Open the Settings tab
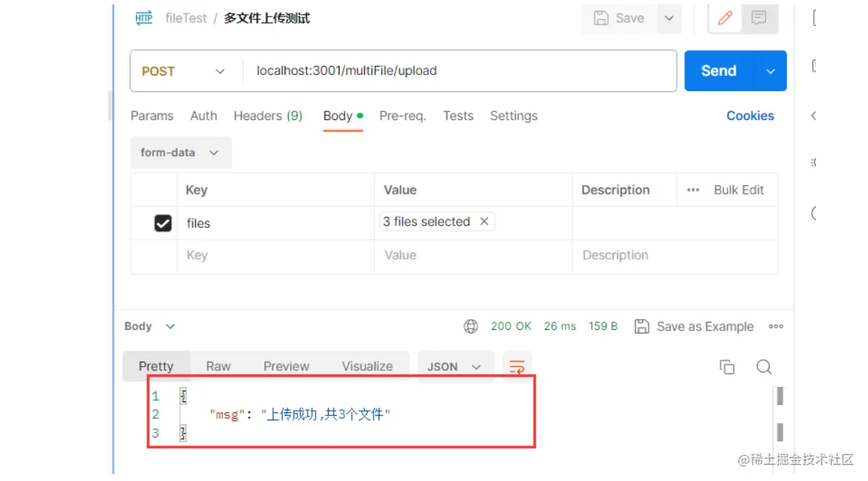The height and width of the screenshot is (481, 868). [x=514, y=116]
